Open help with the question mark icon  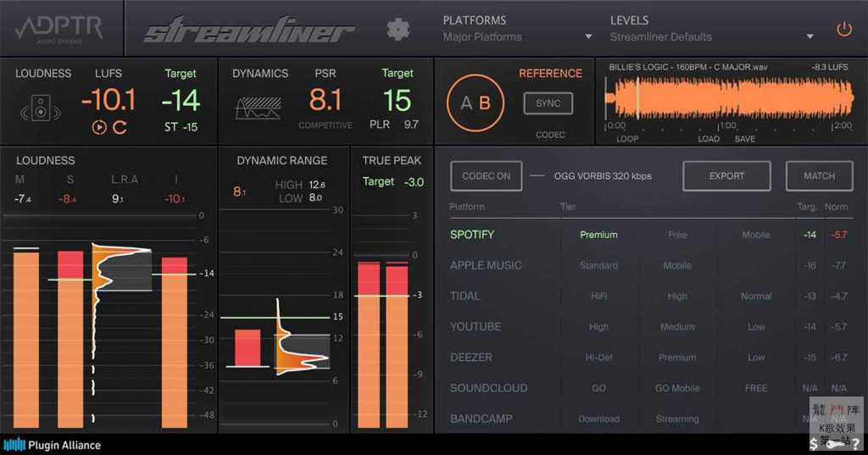856,443
